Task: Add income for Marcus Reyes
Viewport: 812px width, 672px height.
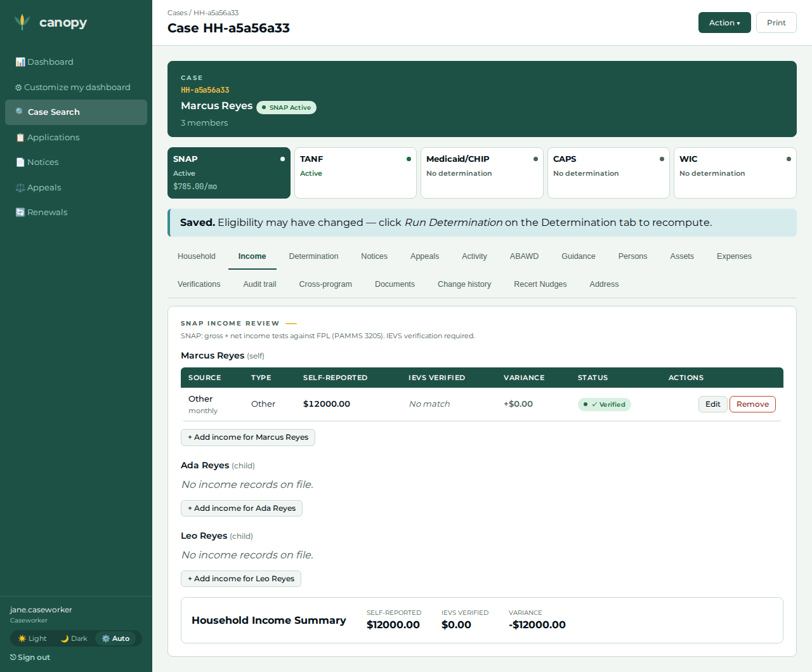Action: click(248, 437)
